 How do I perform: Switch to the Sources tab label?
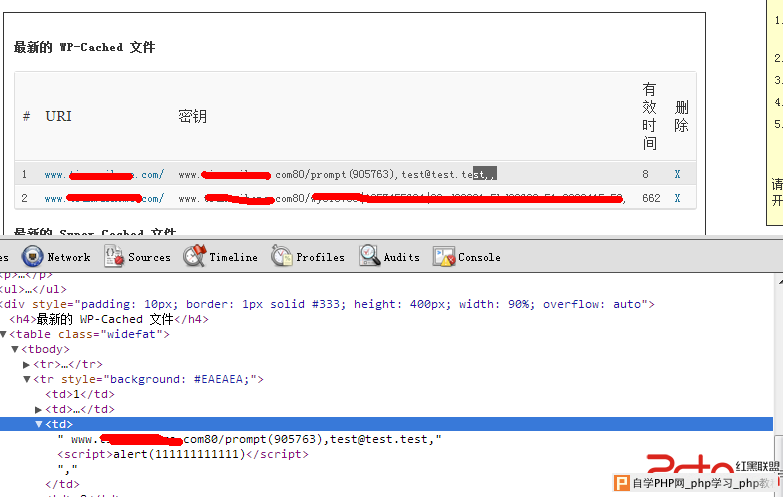tap(149, 257)
